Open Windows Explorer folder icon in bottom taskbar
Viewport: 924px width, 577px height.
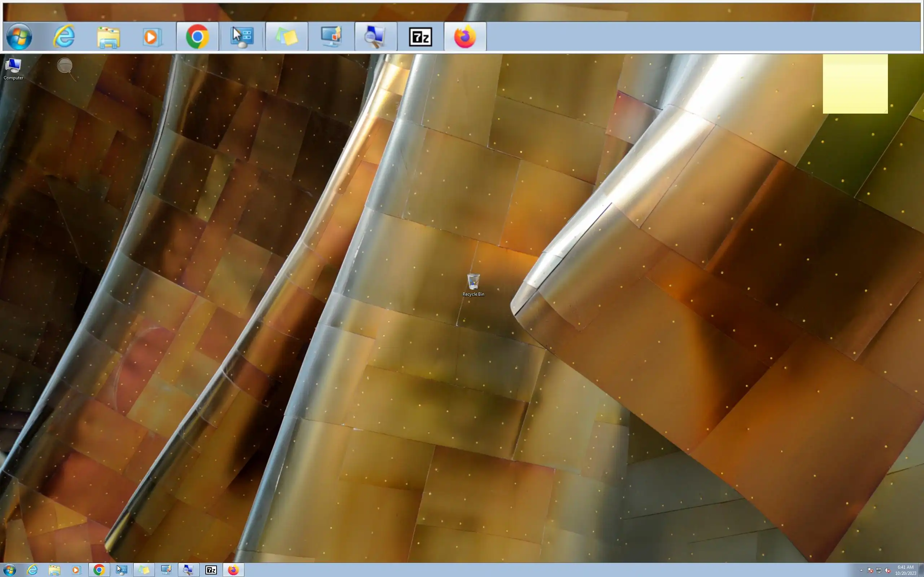tap(54, 570)
